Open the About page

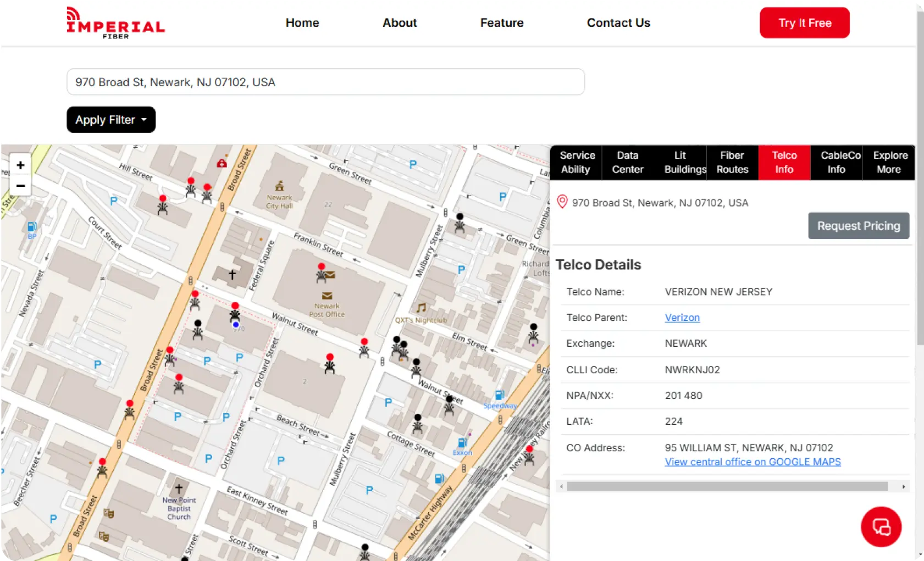400,23
